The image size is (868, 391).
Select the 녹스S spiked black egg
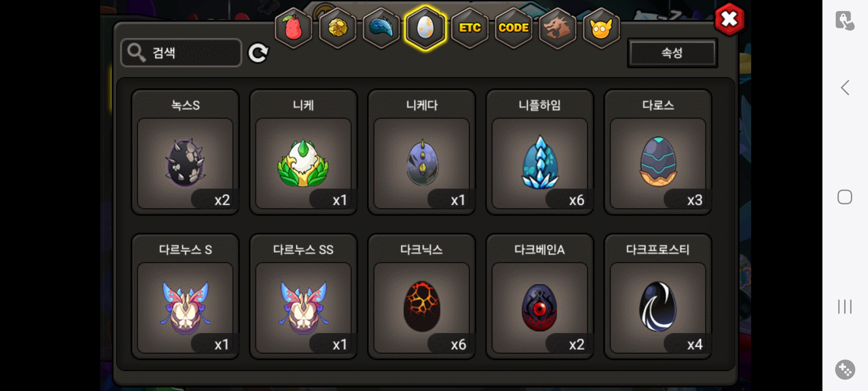tap(185, 152)
